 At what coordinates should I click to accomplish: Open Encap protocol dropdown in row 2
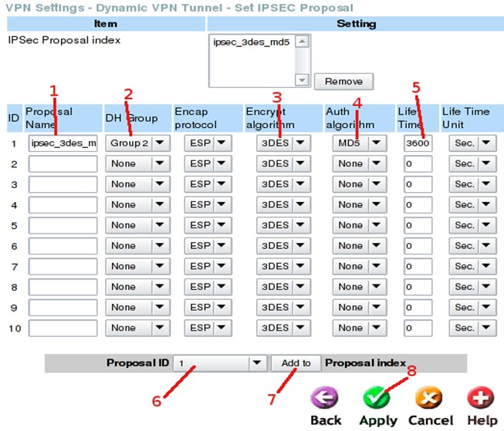click(x=208, y=163)
